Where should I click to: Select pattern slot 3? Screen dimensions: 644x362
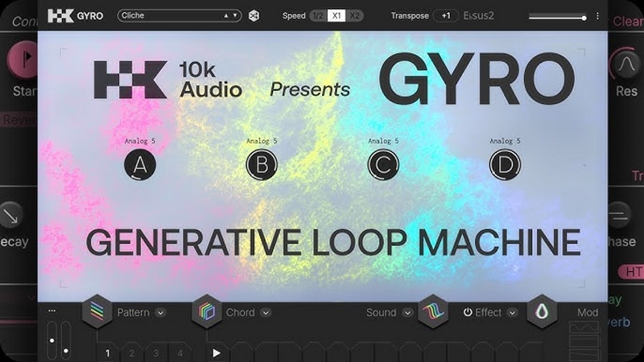(x=155, y=353)
